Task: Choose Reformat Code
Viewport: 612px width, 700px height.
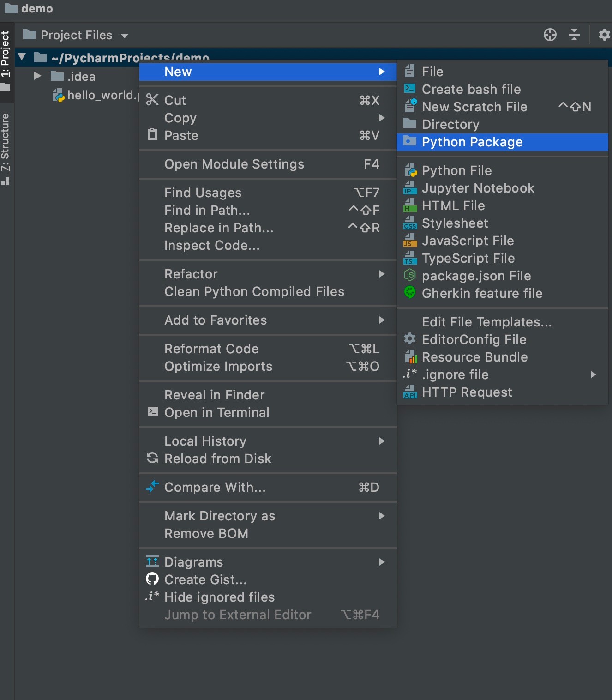Action: pyautogui.click(x=268, y=349)
